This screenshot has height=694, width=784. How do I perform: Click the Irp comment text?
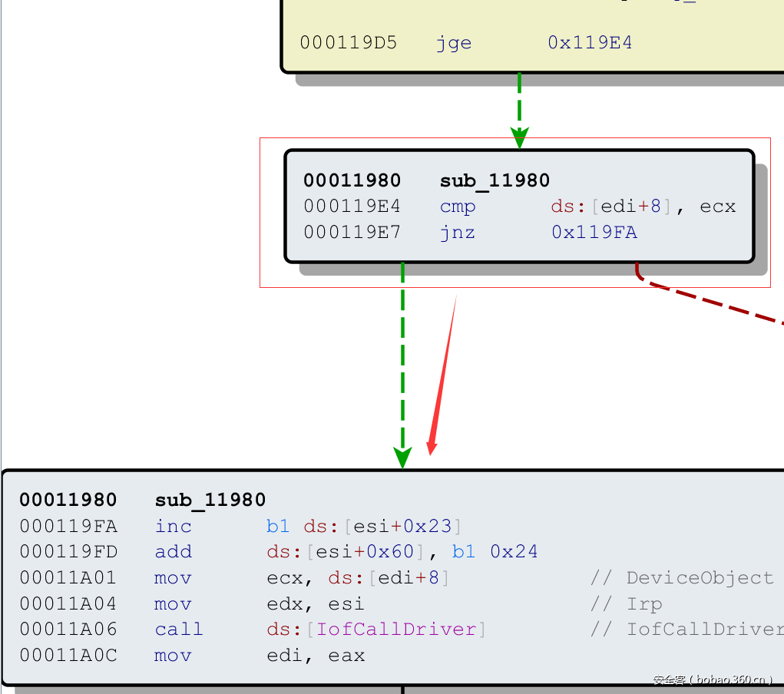[x=644, y=603]
